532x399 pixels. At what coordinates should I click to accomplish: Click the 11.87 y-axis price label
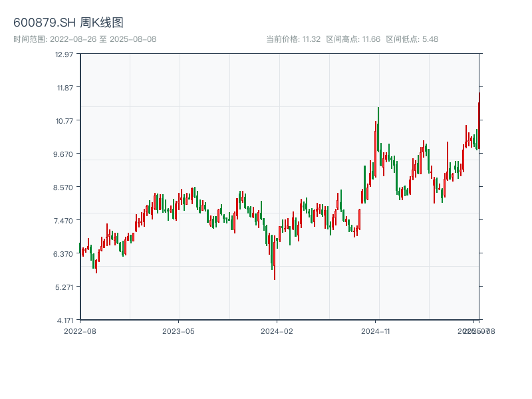pyautogui.click(x=65, y=87)
